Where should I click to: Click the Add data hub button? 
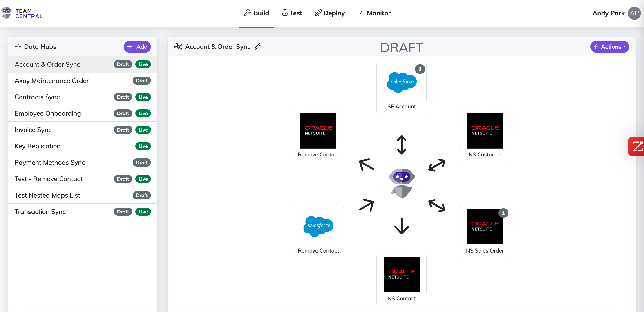[137, 47]
